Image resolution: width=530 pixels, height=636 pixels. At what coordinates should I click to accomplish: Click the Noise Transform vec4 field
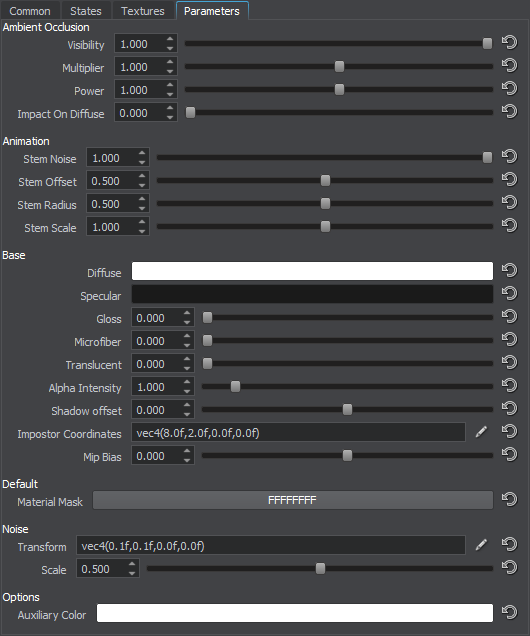271,546
